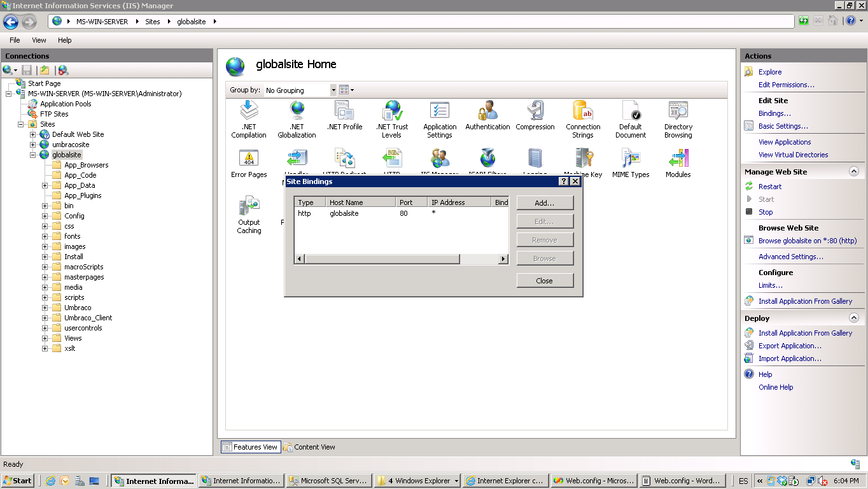Open the Help menu
Screen dimensions: 868x489
(x=65, y=40)
